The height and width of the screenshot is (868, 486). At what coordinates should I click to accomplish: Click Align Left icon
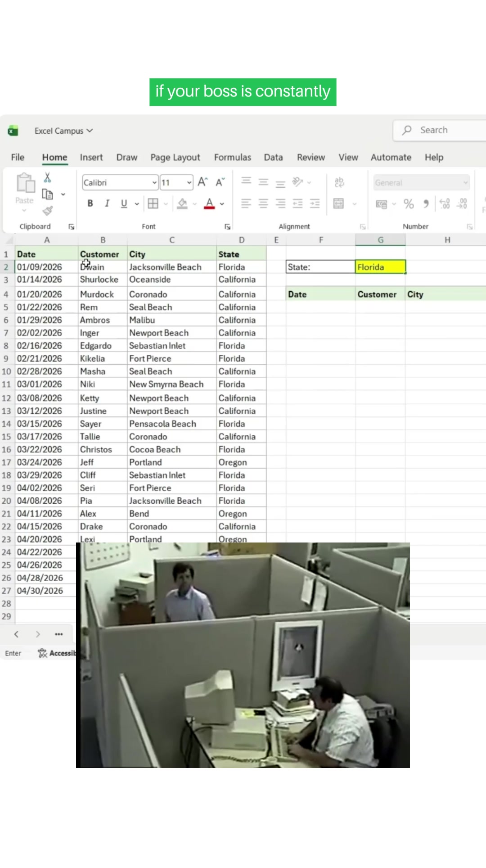point(246,203)
